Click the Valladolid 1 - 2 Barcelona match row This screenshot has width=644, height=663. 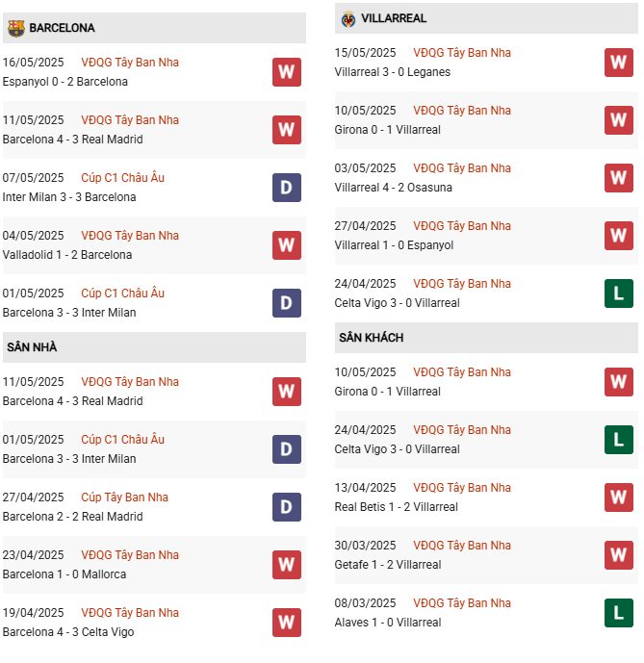click(x=154, y=245)
